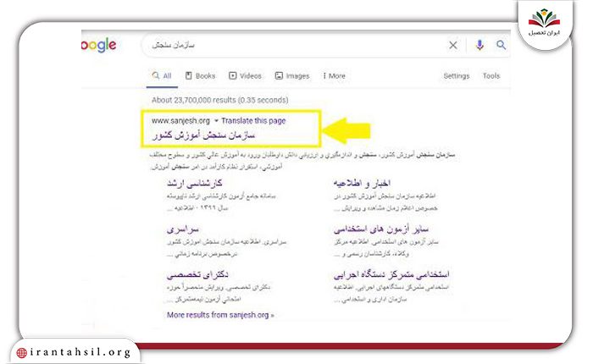Switch to the Videos tab
This screenshot has height=364, width=593.
coord(245,76)
